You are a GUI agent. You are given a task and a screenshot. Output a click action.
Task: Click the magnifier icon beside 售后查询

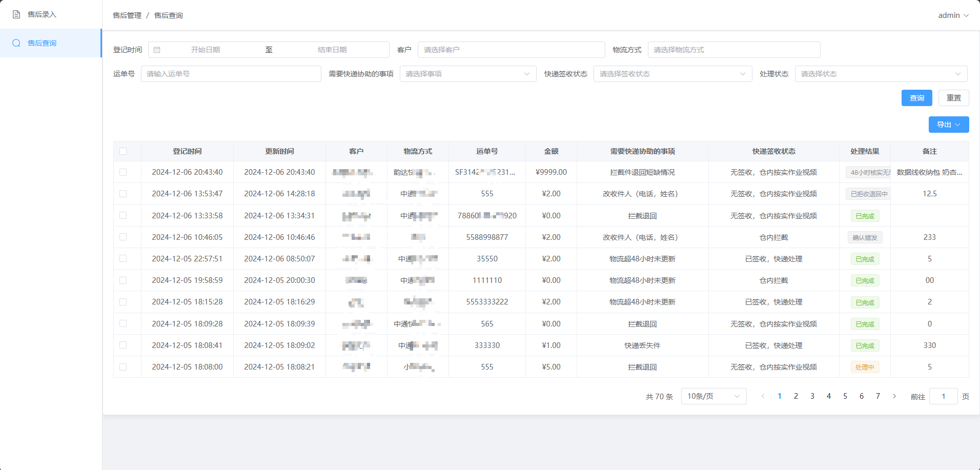click(16, 43)
